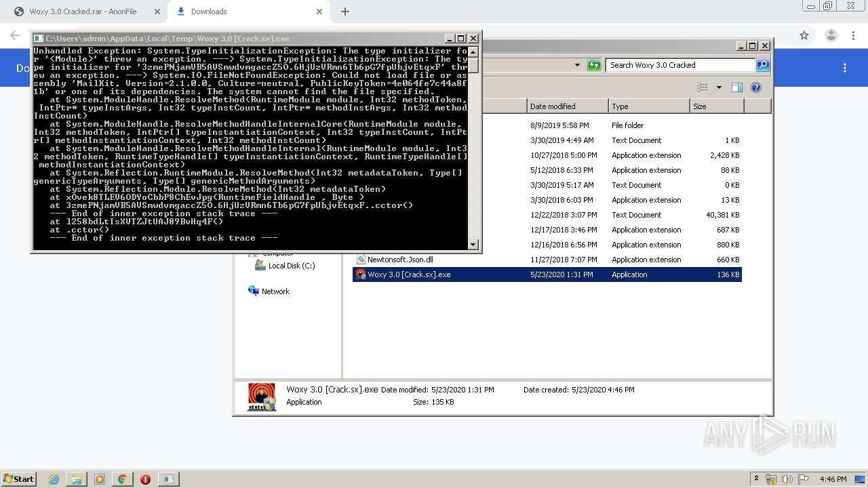
Task: Open Internet Explorer from the taskbar
Action: (x=54, y=479)
